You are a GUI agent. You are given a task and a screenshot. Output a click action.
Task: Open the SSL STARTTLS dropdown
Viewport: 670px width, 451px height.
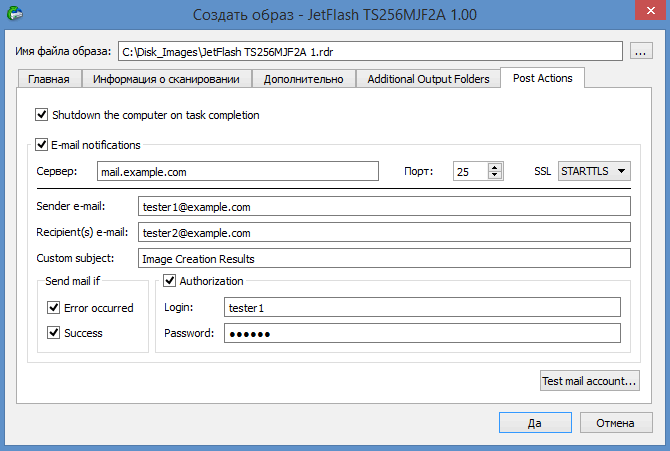[594, 171]
